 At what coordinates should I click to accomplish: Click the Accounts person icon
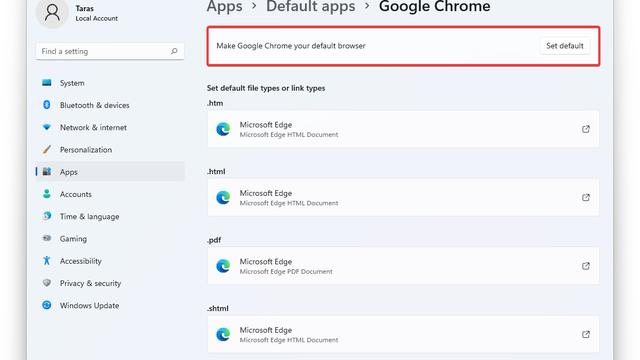[47, 194]
